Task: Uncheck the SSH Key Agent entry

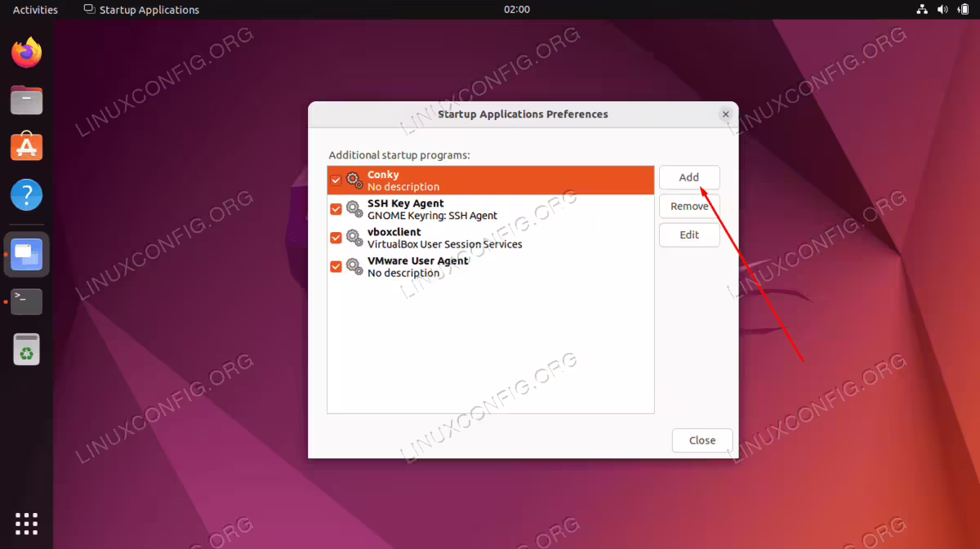Action: [336, 209]
